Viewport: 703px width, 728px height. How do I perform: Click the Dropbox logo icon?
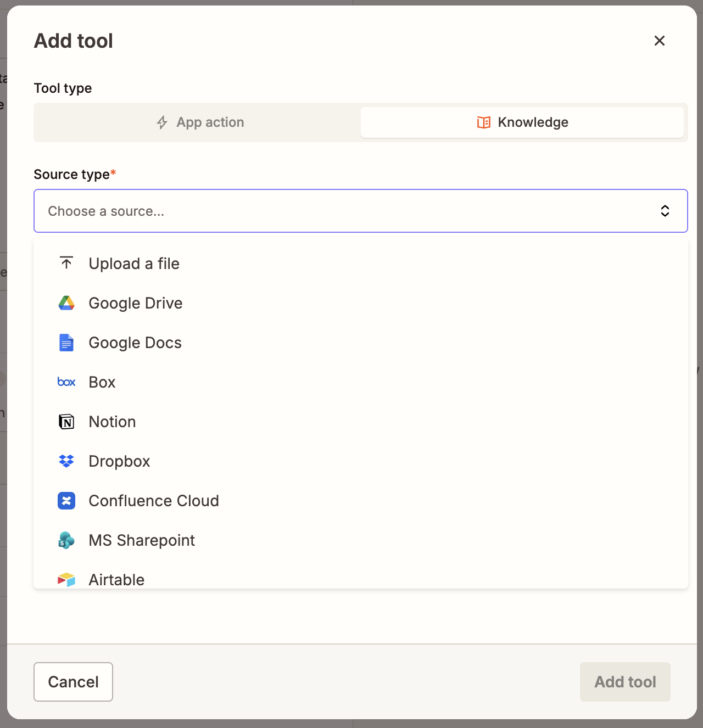(66, 461)
